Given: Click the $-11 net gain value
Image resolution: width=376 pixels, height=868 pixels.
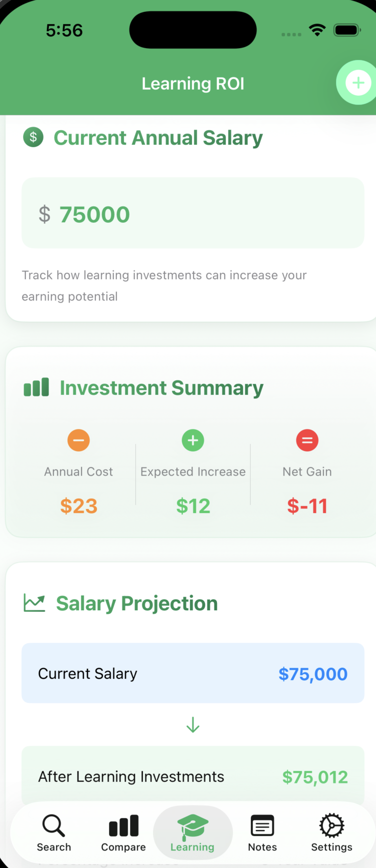Looking at the screenshot, I should 307,506.
